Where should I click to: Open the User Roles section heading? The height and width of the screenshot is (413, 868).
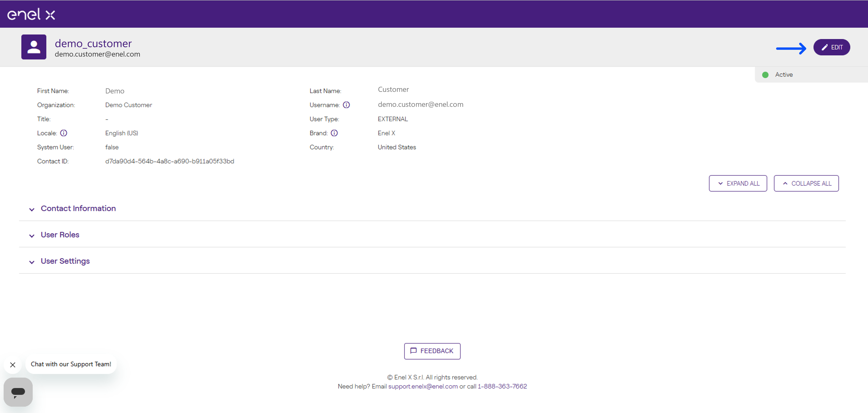click(60, 235)
